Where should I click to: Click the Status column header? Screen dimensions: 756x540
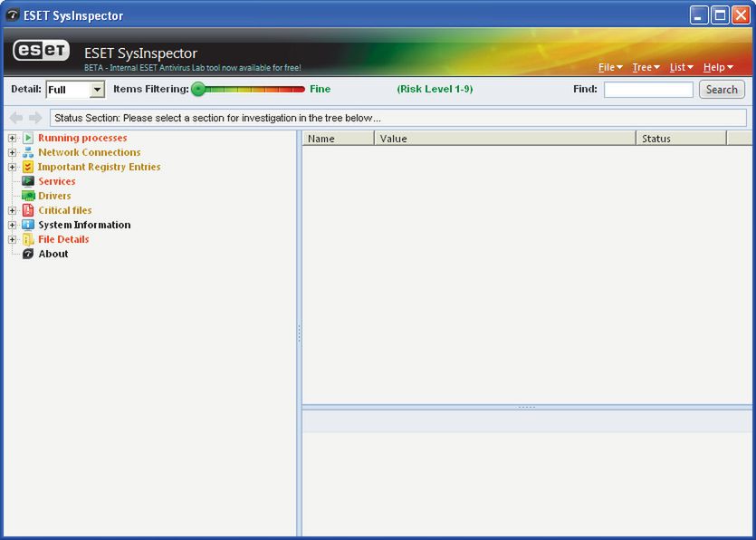681,139
